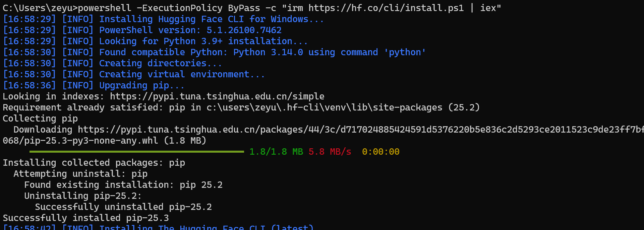The image size is (644, 230).
Task: Click the C:\Users\zeyu> command prompt
Action: tap(40, 8)
